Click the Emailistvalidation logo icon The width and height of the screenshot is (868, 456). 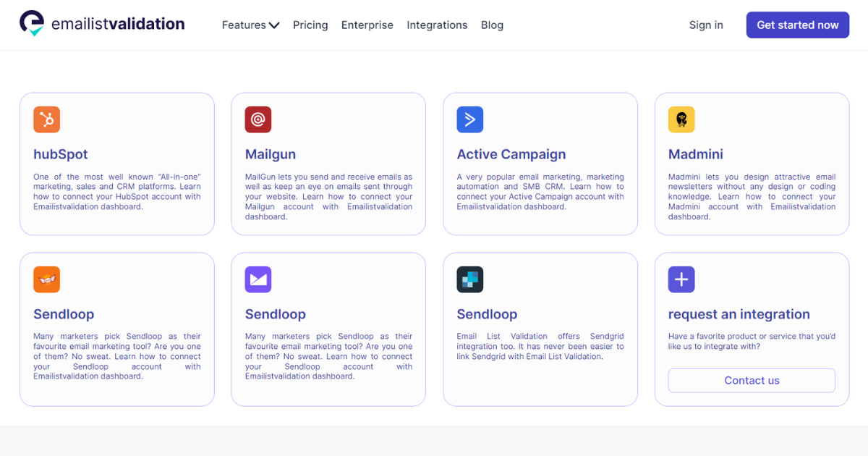pyautogui.click(x=32, y=24)
